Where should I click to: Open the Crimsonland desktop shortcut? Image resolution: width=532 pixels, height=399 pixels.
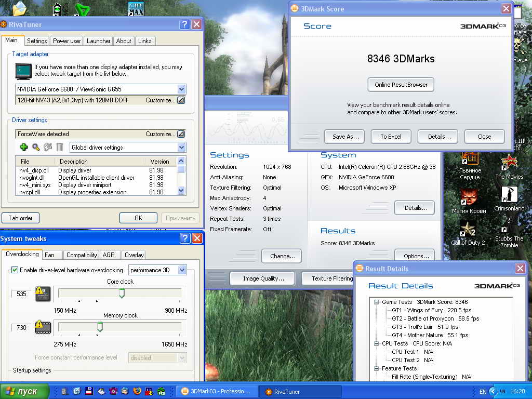[509, 199]
